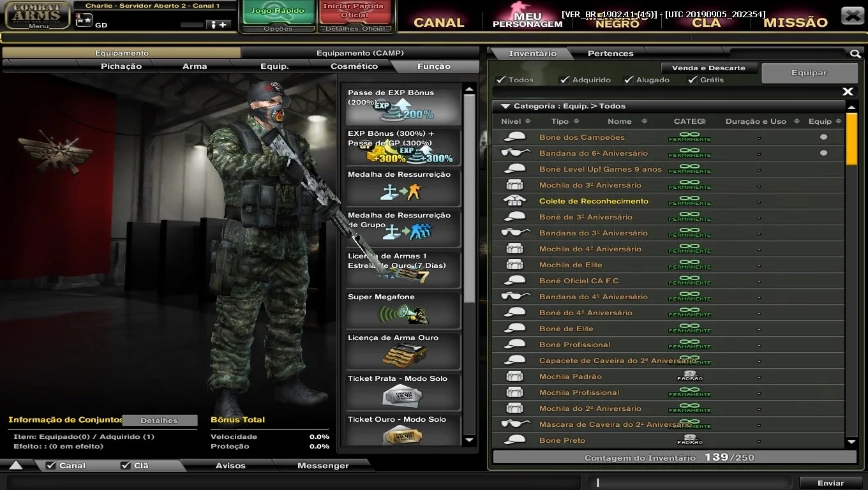Open the CANAL top menu
This screenshot has height=490, width=868.
click(438, 22)
